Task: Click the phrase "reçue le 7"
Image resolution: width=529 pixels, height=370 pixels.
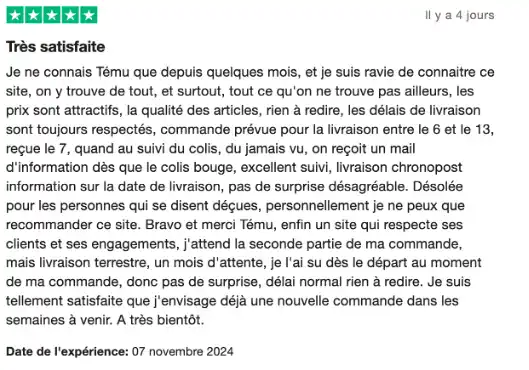Action: click(x=36, y=149)
